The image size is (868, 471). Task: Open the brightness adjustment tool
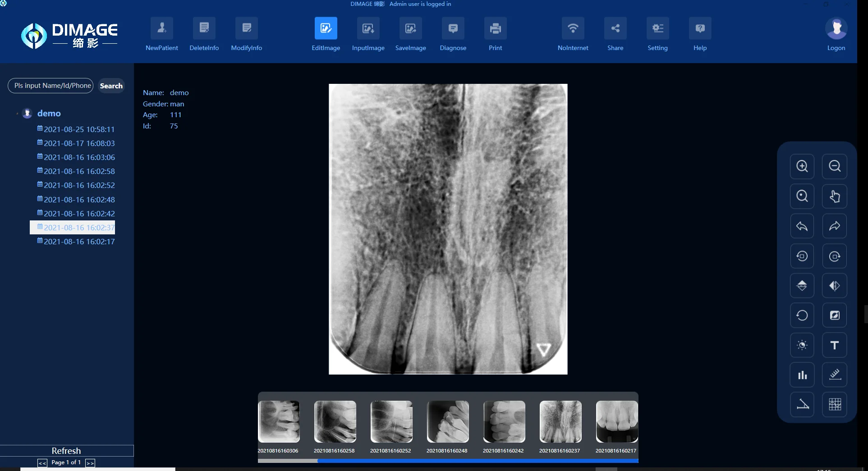(802, 345)
